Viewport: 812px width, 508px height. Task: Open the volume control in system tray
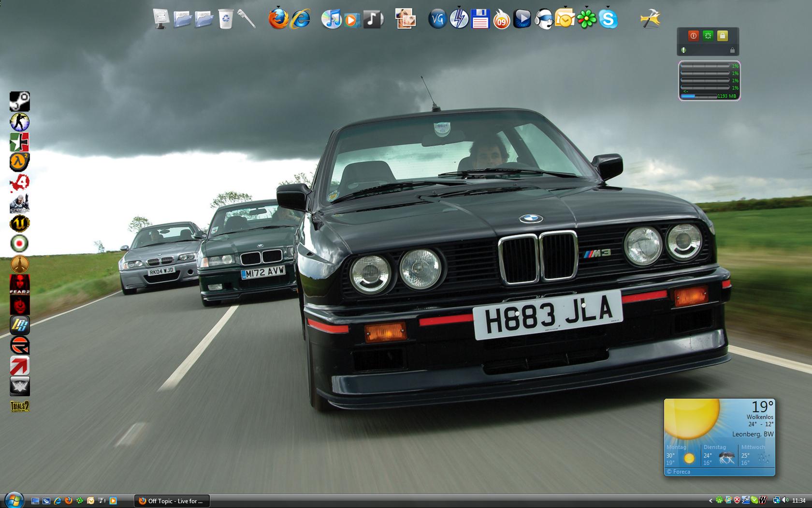(x=784, y=500)
